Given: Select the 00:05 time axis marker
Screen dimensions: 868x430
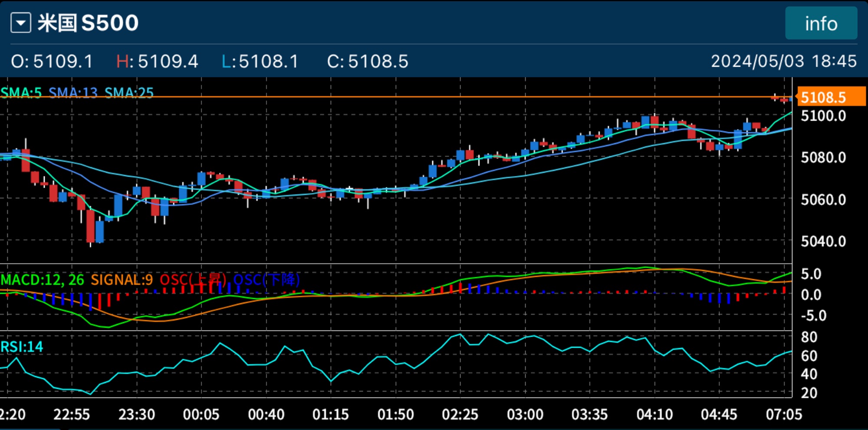Looking at the screenshot, I should pyautogui.click(x=201, y=414).
